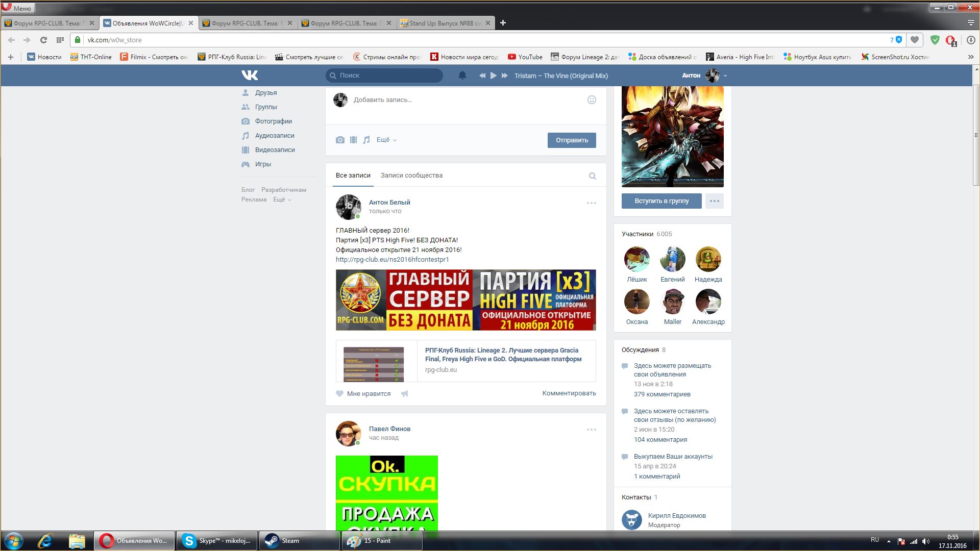
Task: Open Filmix bookmark in bookmarks bar
Action: tap(154, 57)
